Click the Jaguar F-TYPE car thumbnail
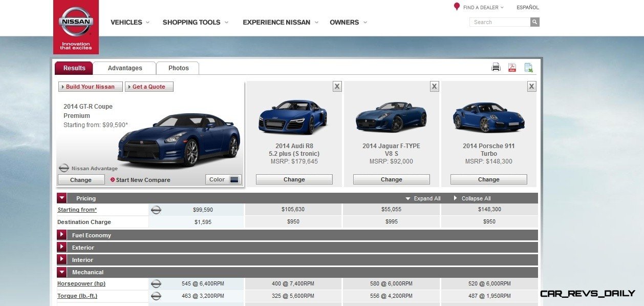Viewport: 644px width, 306px height. click(391, 117)
